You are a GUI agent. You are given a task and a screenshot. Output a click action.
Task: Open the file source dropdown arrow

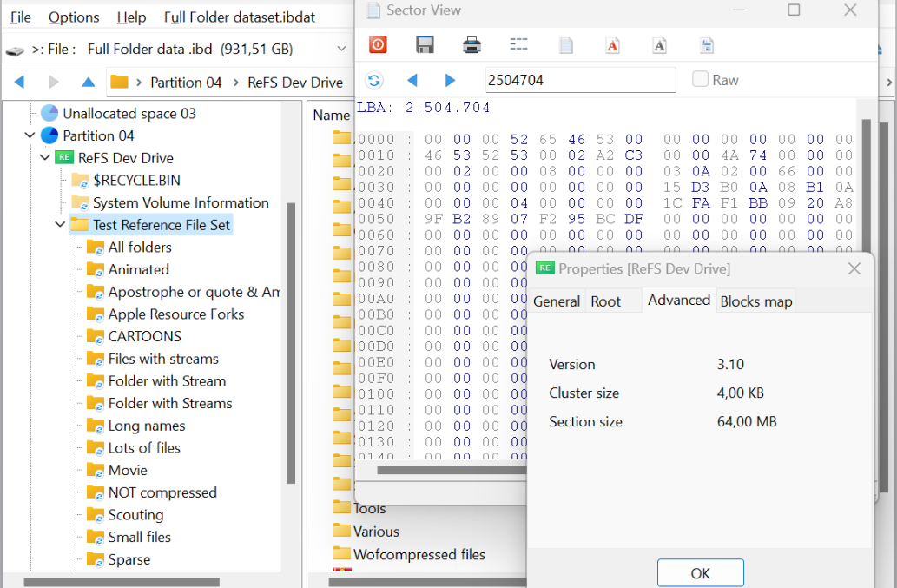[x=341, y=49]
